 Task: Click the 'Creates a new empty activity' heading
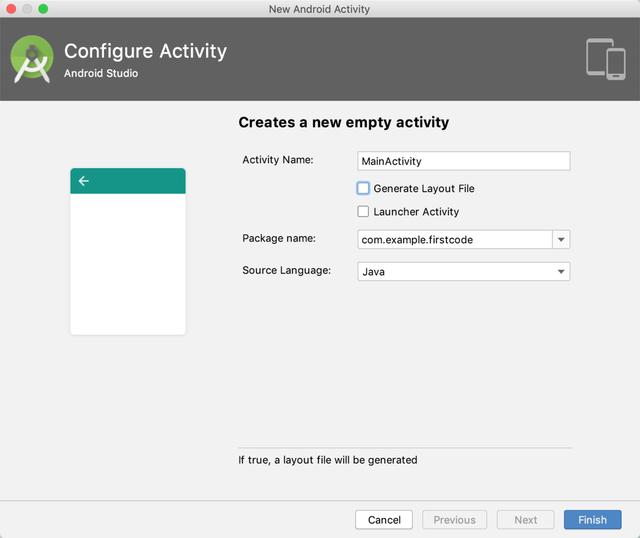click(344, 122)
